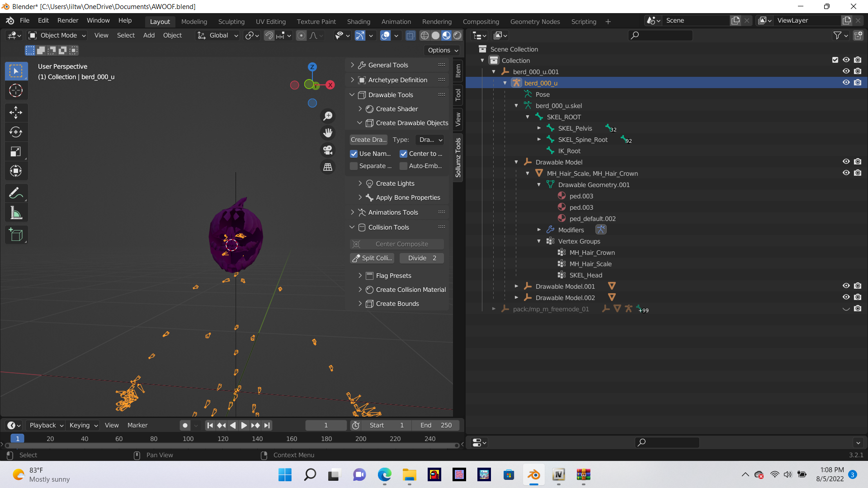Open the Object Mode dropdown
Screen dimensions: 868x488
point(57,35)
